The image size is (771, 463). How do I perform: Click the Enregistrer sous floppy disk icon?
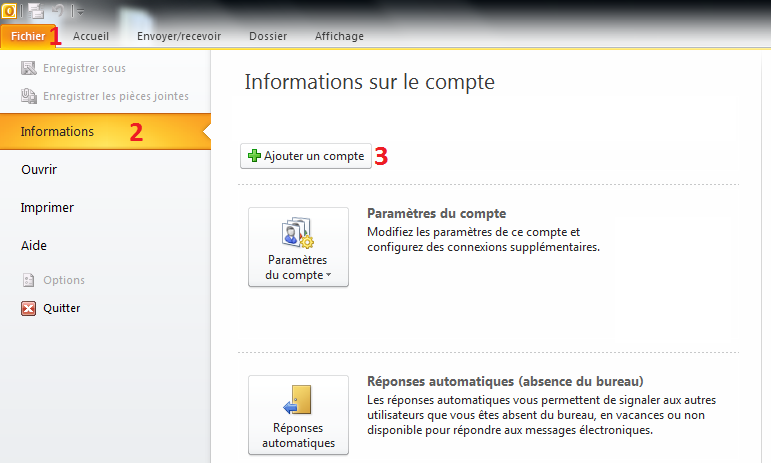29,68
